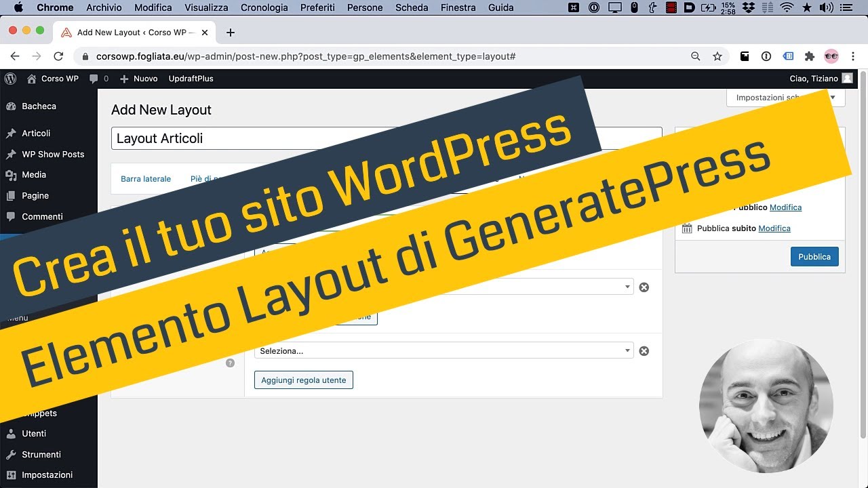This screenshot has width=868, height=488.
Task: Click the help question mark icon
Action: click(230, 363)
